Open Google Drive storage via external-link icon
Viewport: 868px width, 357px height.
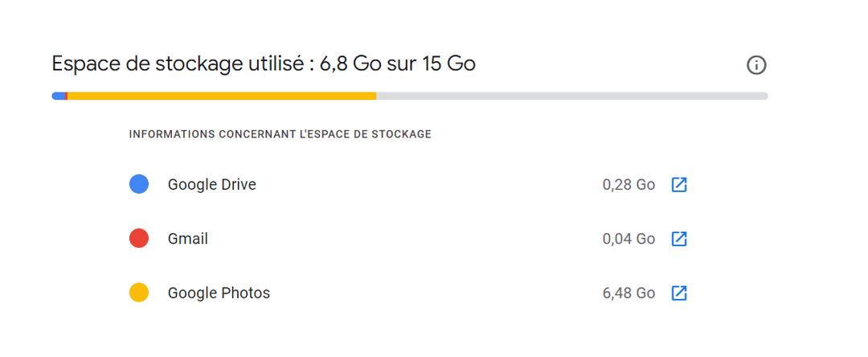pos(679,184)
